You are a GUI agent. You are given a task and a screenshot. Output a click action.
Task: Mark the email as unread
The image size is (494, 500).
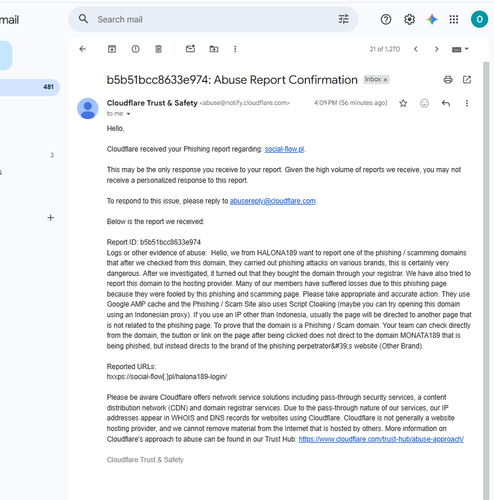(190, 49)
